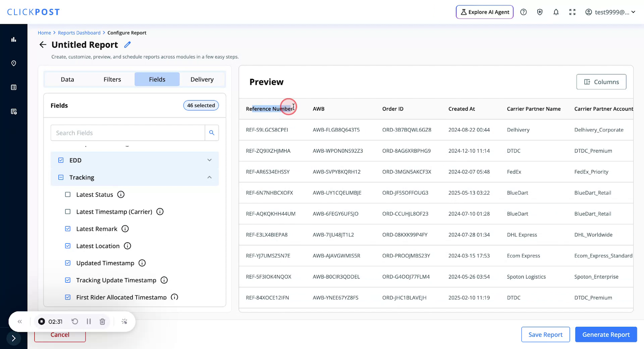
Task: Click the AWB column header
Action: coord(319,109)
